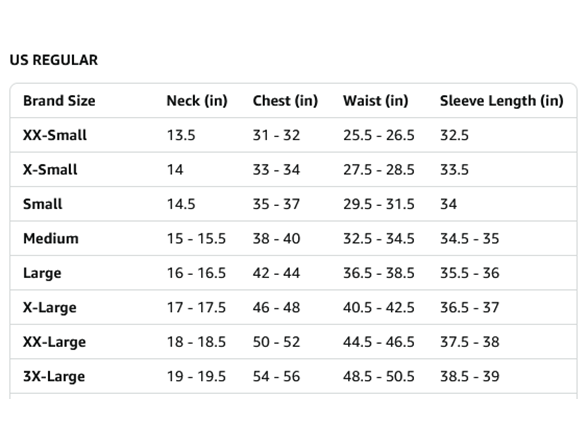Select the Large size row label
Screen dimensions: 588x441
[42, 273]
